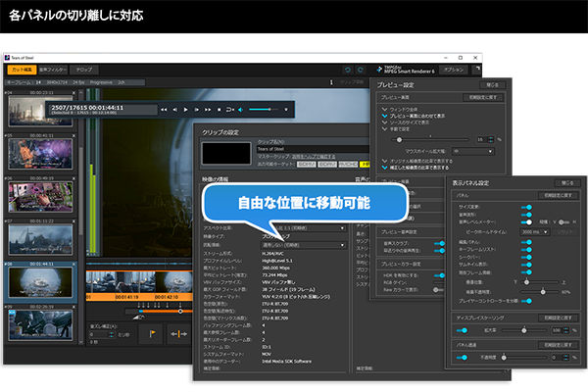
Task: Click the split-at-position arrows button
Action: point(179,333)
